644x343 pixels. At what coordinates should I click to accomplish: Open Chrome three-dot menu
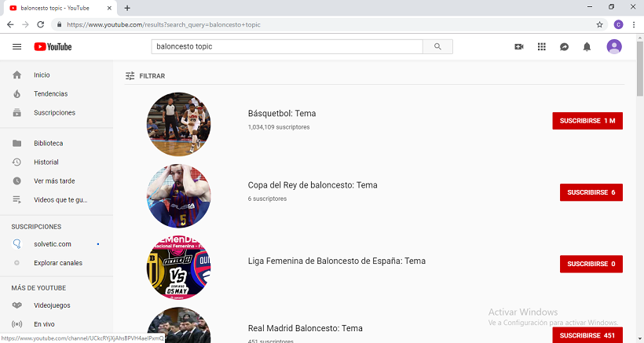coord(634,24)
